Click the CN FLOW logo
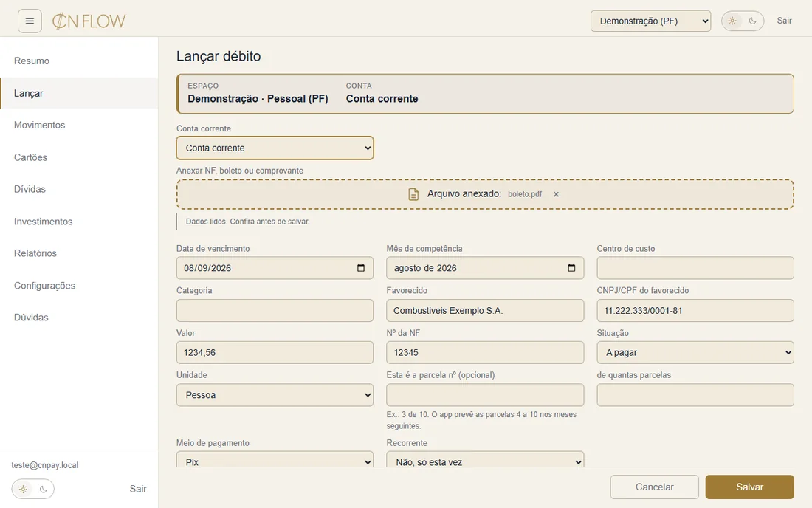812x508 pixels. [x=89, y=21]
